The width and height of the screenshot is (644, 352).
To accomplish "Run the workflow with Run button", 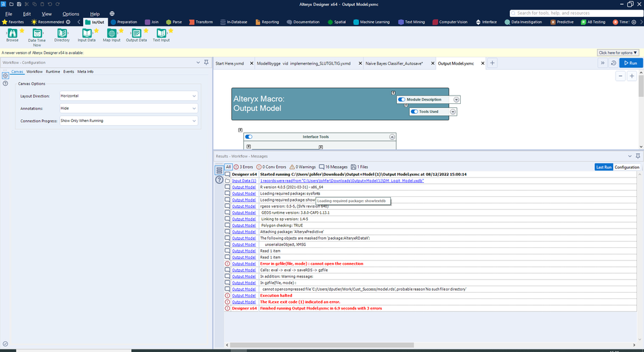I will pos(631,63).
